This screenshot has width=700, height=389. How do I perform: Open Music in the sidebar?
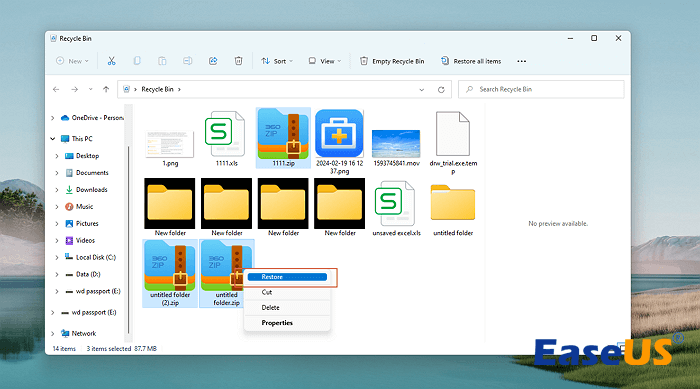coord(79,207)
